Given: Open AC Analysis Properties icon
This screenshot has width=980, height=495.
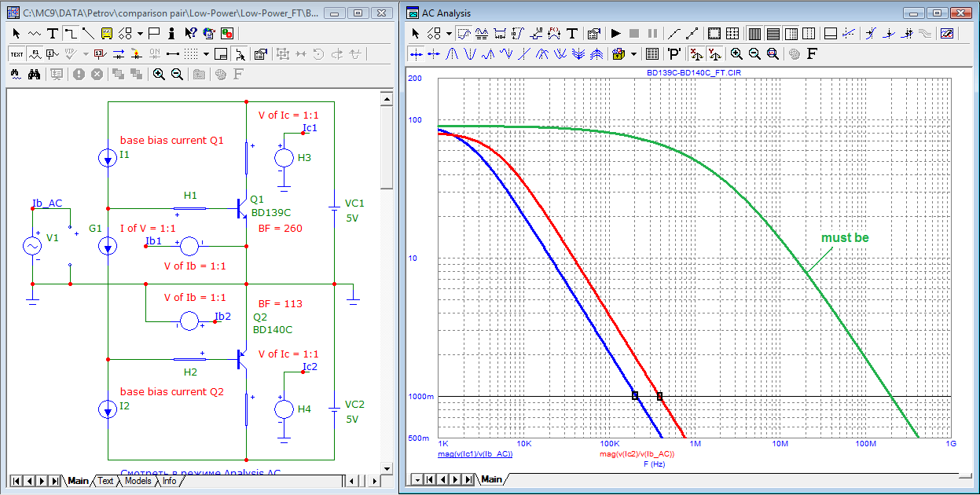Looking at the screenshot, I should [x=594, y=33].
